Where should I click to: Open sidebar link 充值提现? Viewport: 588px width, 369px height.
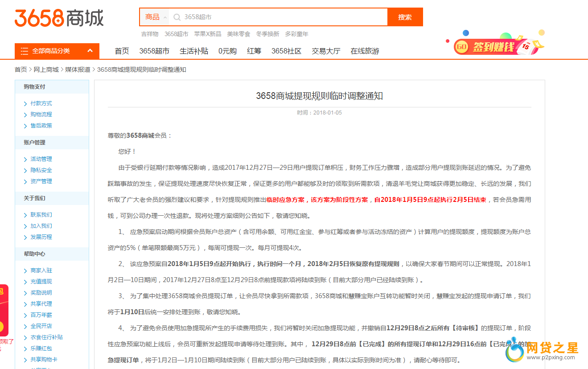[41, 282]
